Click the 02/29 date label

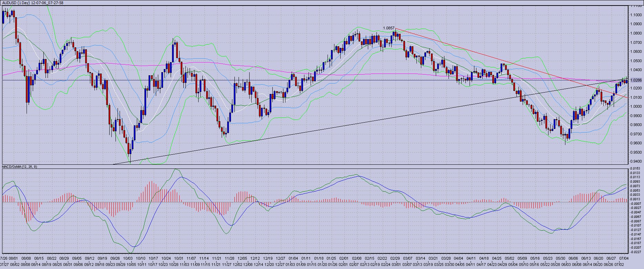coord(395,258)
